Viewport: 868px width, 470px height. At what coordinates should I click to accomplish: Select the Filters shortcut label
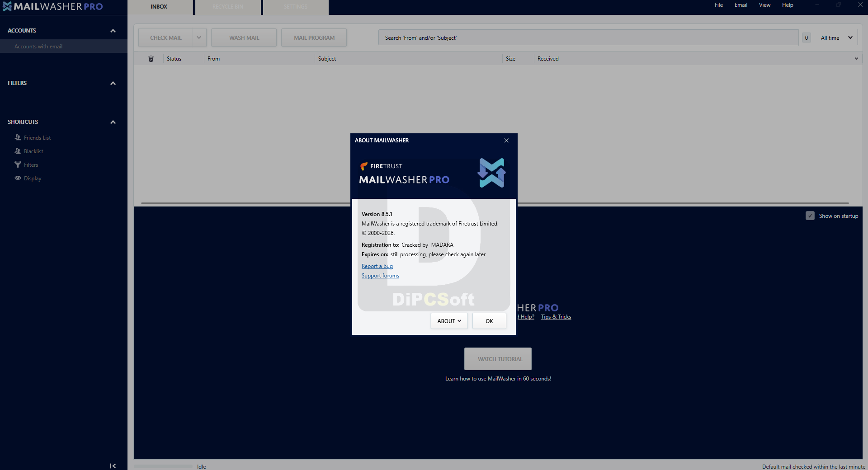[x=31, y=165]
